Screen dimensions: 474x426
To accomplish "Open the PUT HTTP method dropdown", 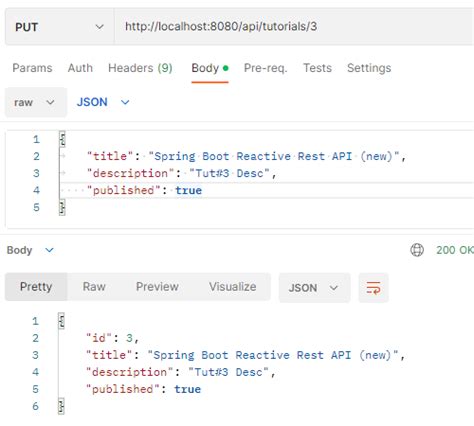I will click(60, 27).
